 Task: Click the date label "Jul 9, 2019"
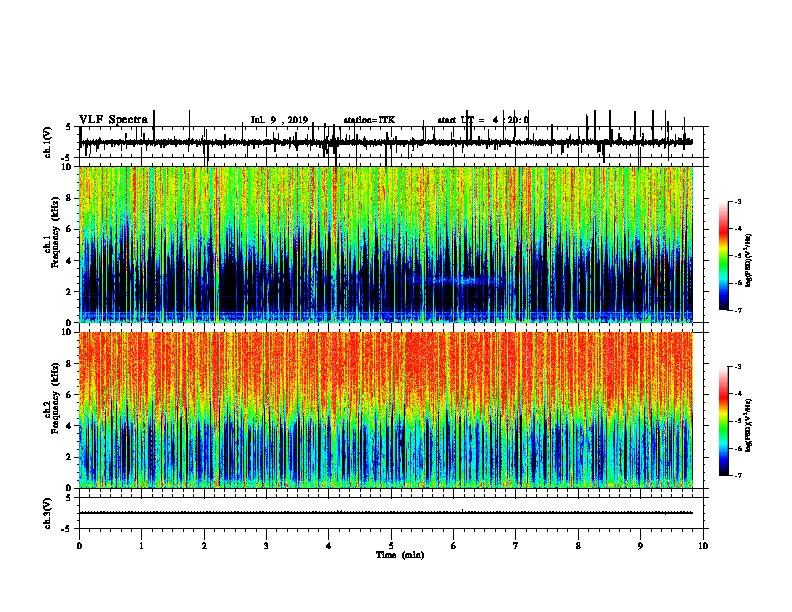point(279,120)
